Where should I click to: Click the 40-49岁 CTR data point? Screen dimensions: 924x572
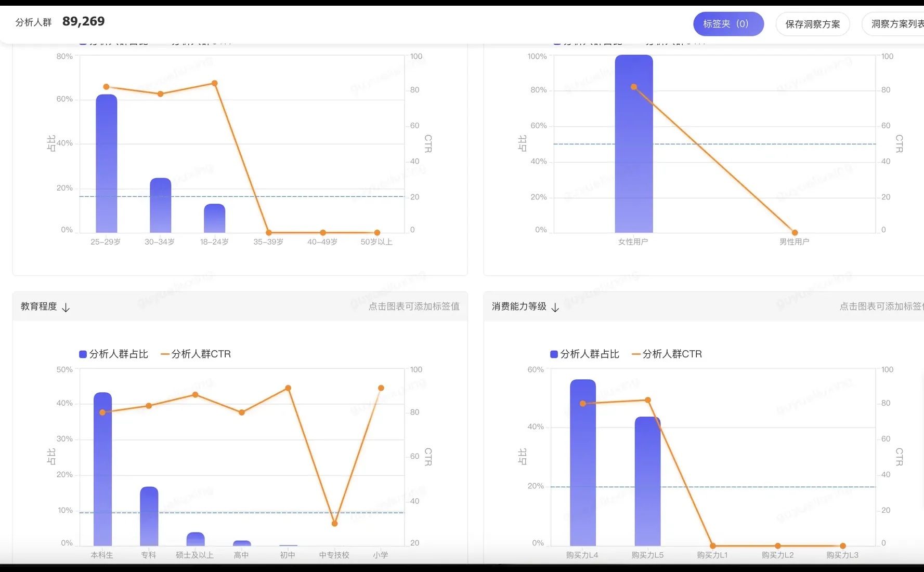click(323, 233)
